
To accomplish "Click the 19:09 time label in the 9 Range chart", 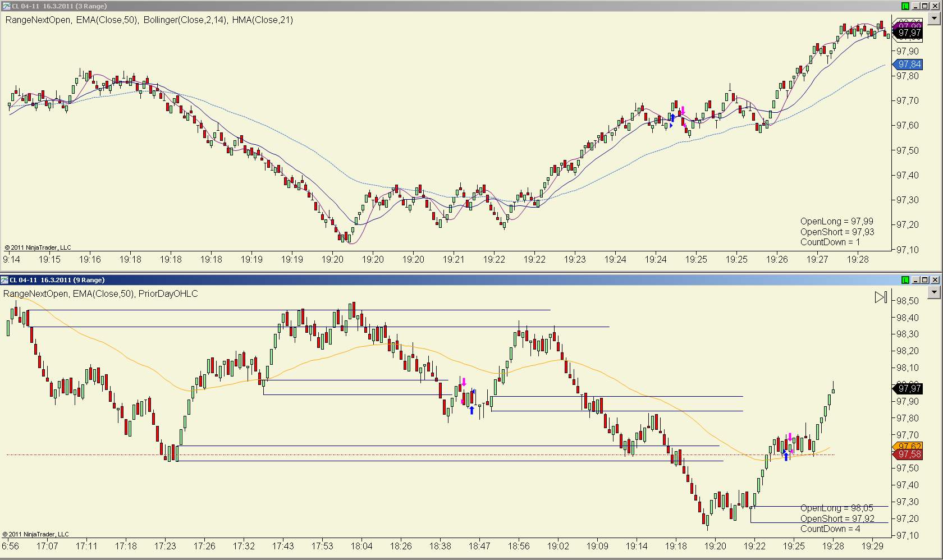I will (x=597, y=547).
